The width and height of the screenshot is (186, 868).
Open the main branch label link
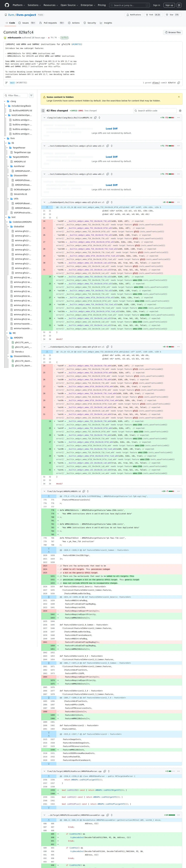(x=12, y=83)
